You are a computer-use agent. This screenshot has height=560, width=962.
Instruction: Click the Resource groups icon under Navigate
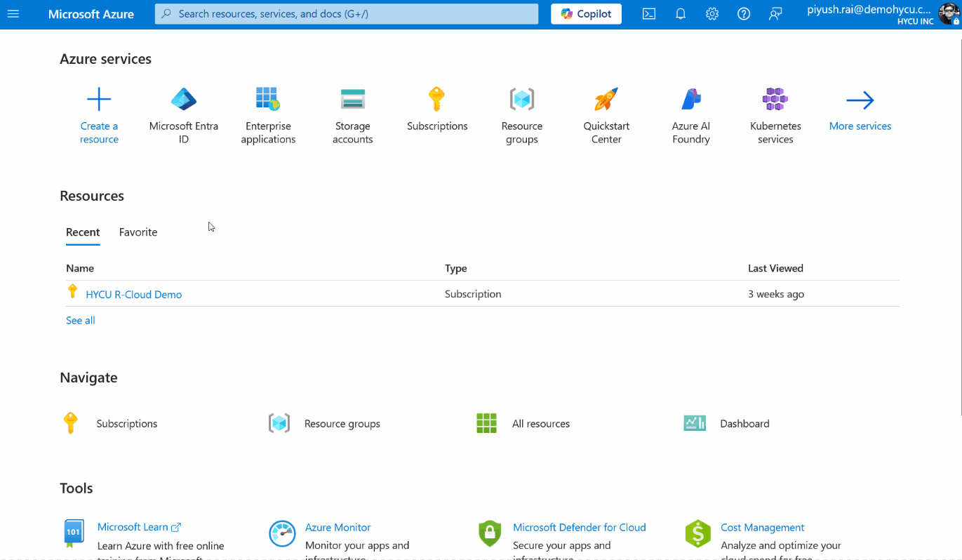point(279,423)
